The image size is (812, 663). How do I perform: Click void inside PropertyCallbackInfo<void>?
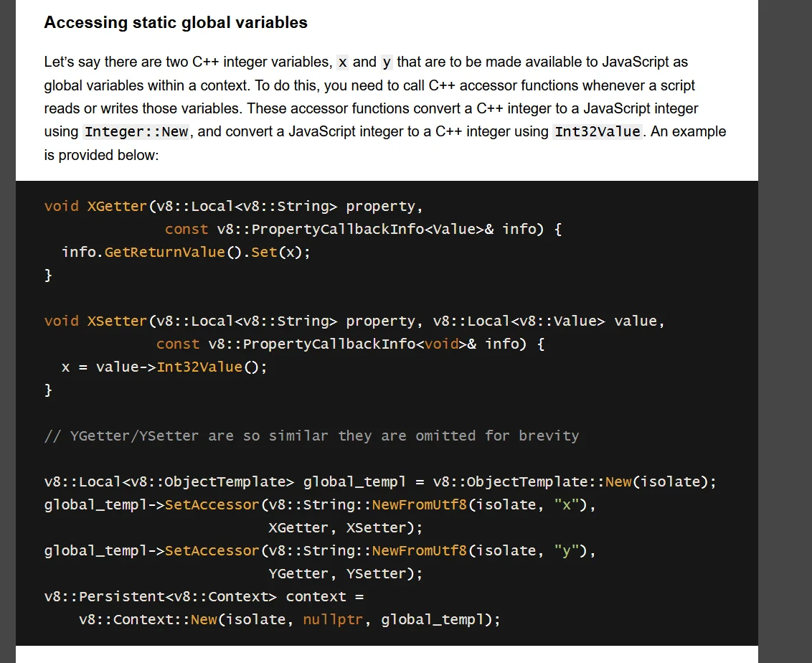pos(441,344)
